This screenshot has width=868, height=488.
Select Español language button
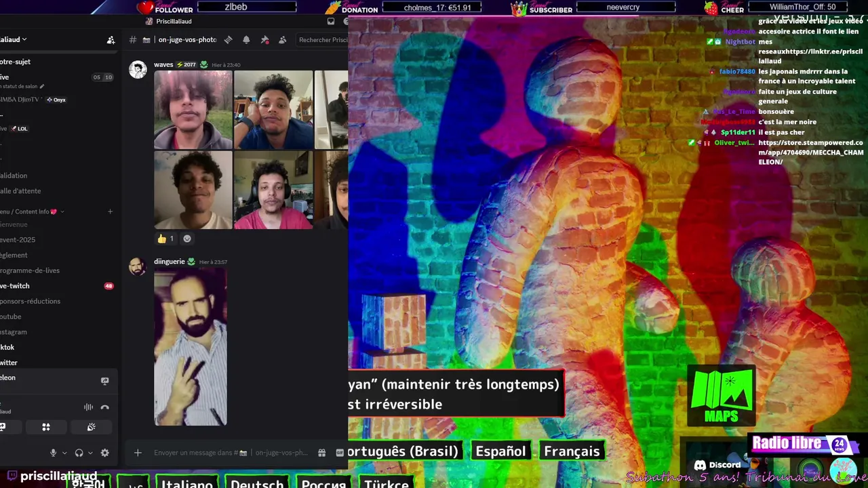pos(500,451)
